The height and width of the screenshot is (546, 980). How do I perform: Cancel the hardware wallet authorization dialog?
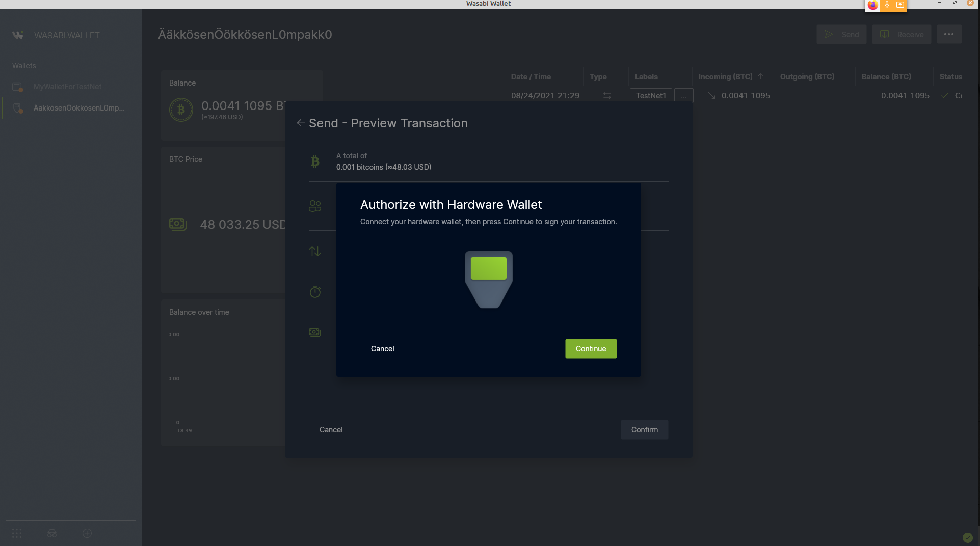pos(382,348)
